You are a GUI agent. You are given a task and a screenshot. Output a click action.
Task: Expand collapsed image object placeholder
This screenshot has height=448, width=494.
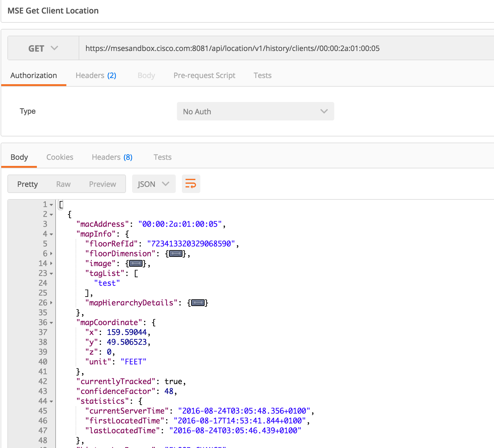(136, 264)
